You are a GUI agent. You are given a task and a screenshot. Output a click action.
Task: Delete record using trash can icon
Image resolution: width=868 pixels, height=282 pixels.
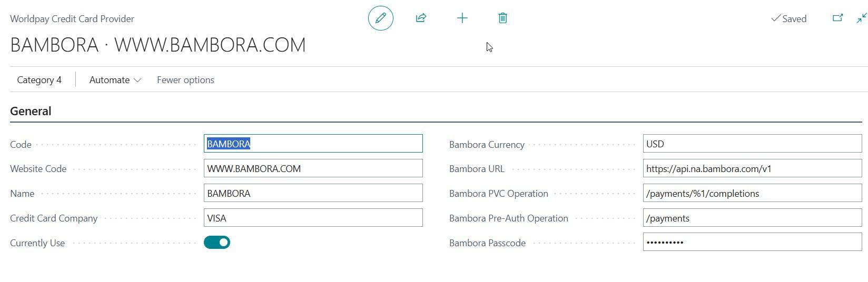click(x=502, y=18)
